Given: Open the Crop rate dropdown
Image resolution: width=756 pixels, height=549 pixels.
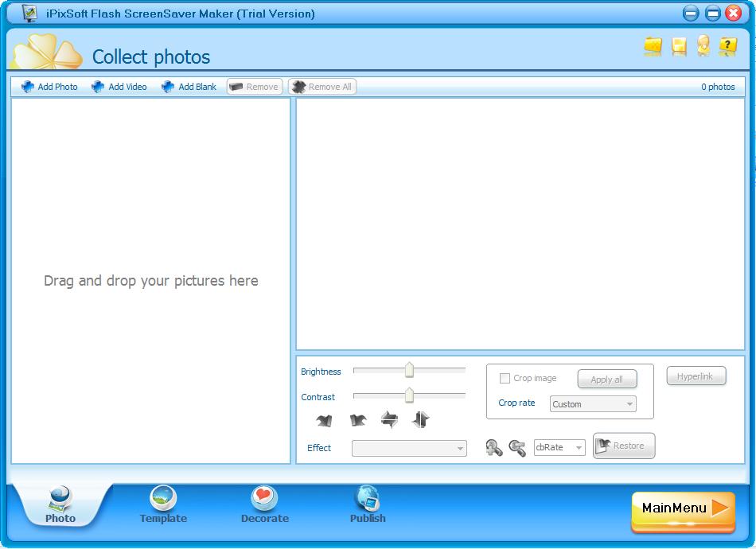Looking at the screenshot, I should click(x=593, y=404).
